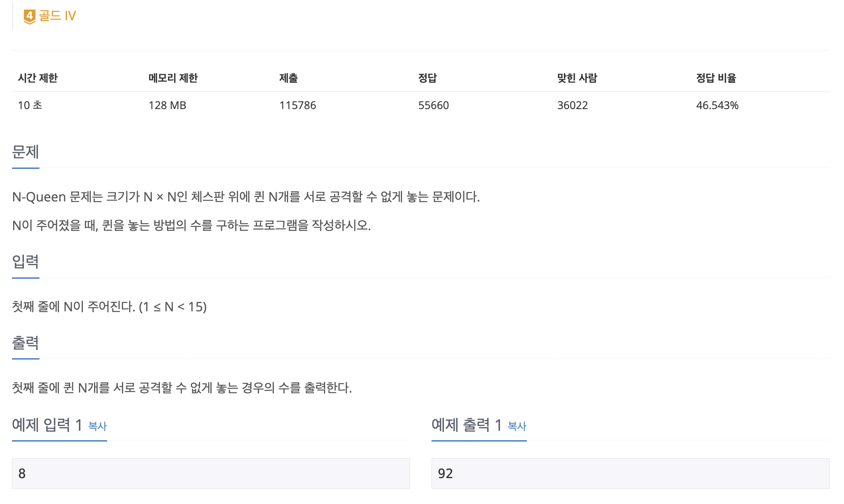Click the 정답 column header
The width and height of the screenshot is (844, 504).
tap(427, 78)
